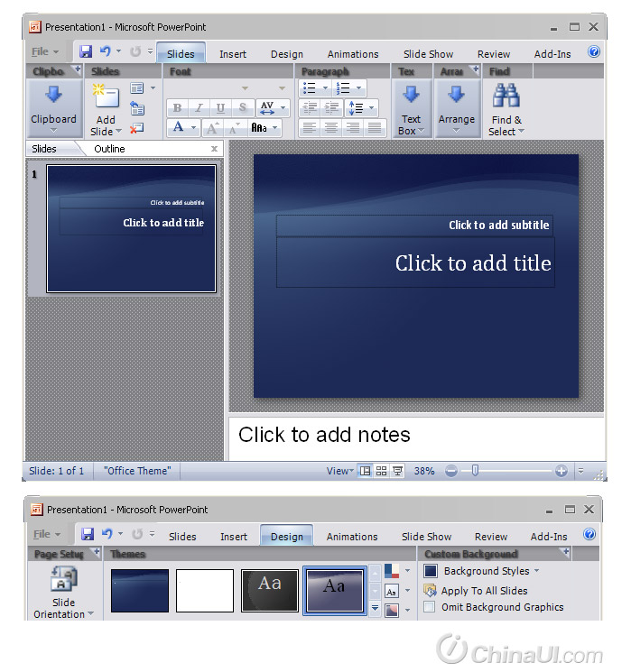Toggle Italic formatting
The width and height of the screenshot is (631, 672).
[x=199, y=107]
